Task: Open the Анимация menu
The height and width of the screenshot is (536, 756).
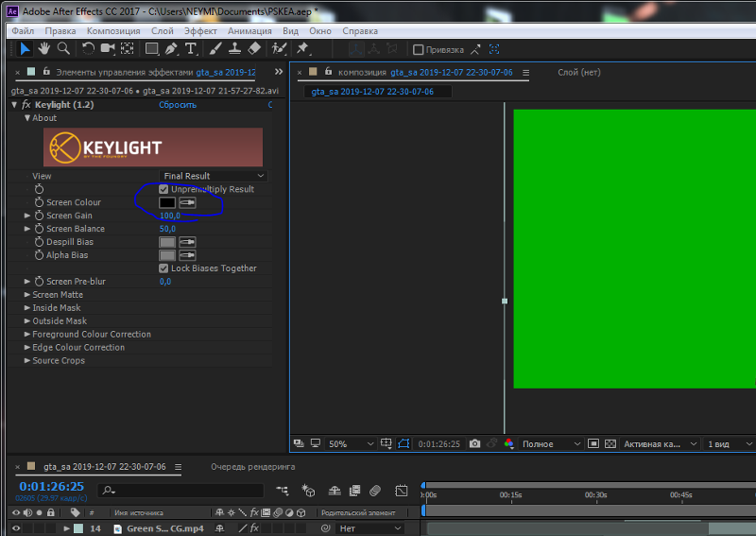Action: click(249, 31)
